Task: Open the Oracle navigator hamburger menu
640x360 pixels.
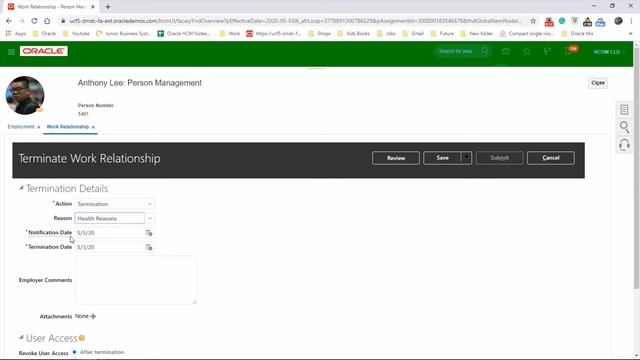Action: (x=11, y=52)
